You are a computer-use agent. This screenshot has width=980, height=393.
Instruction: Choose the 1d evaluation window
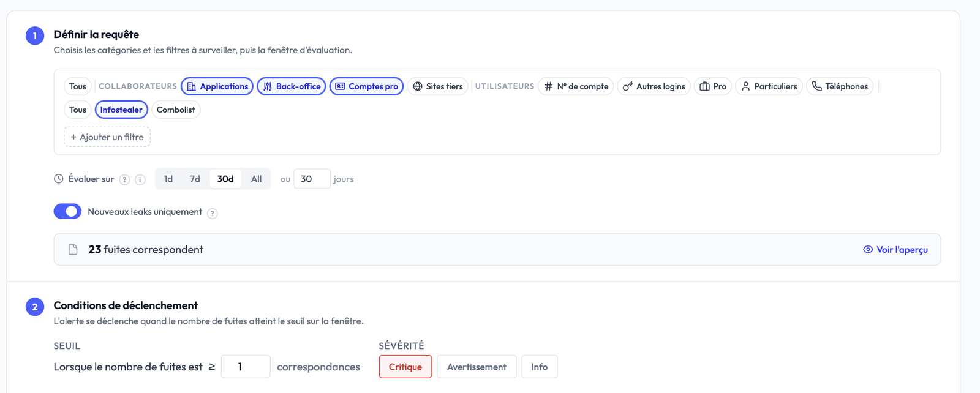[168, 179]
